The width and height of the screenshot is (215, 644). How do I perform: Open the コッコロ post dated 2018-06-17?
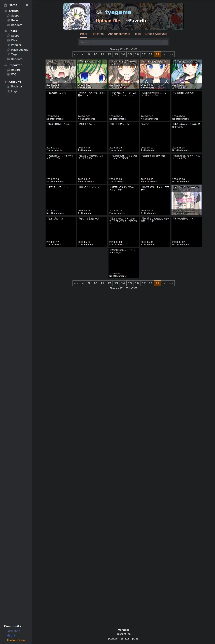tap(155, 137)
